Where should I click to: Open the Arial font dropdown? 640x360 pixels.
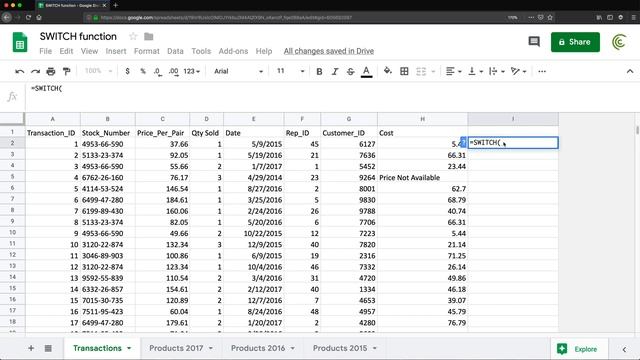tap(238, 71)
